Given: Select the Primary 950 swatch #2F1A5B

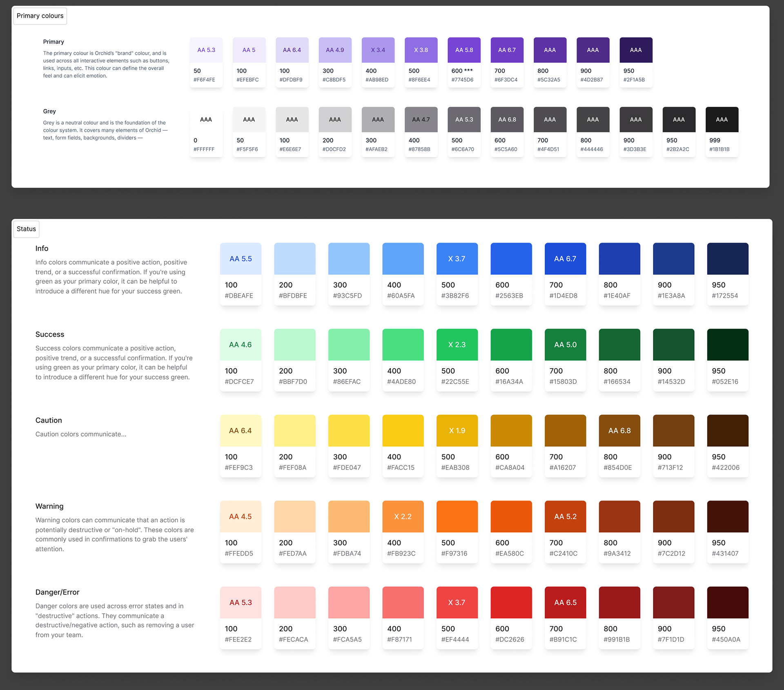Looking at the screenshot, I should click(636, 50).
